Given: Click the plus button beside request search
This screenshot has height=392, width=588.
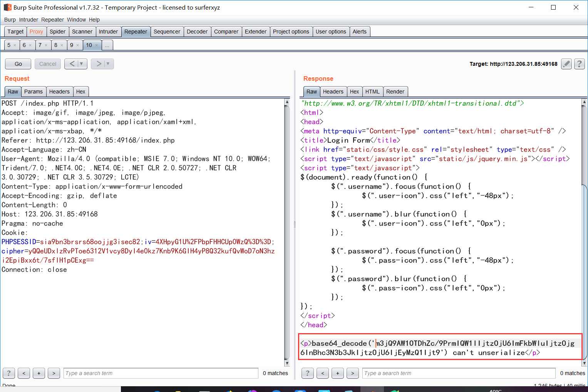Looking at the screenshot, I should (x=39, y=373).
